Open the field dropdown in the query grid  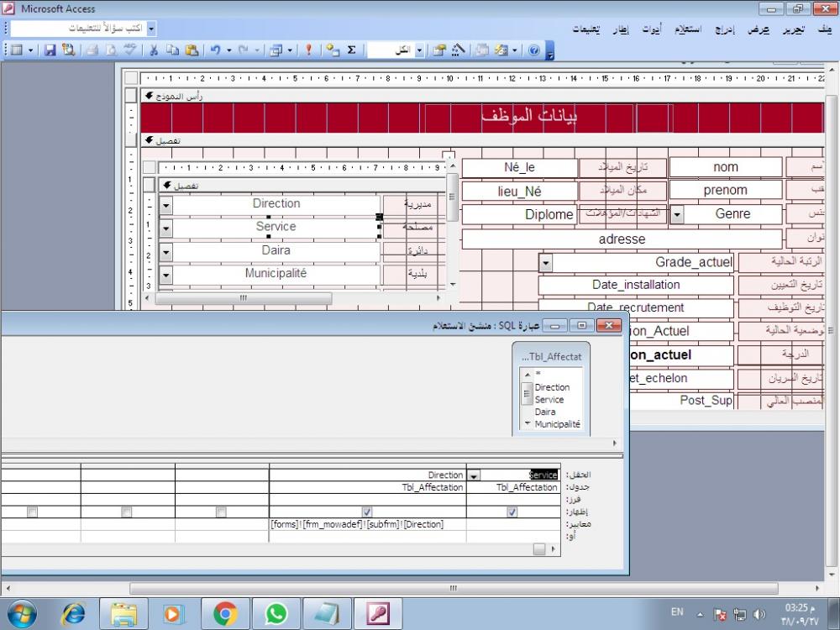pos(474,475)
